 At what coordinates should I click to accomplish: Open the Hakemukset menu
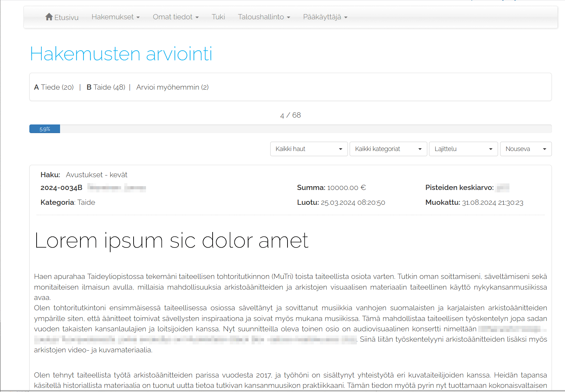pos(115,17)
